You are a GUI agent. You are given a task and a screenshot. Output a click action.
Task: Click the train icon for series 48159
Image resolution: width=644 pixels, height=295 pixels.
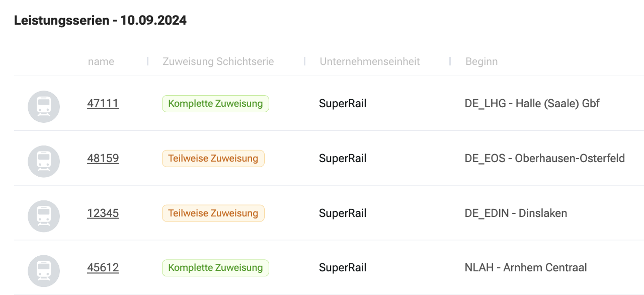(x=44, y=162)
